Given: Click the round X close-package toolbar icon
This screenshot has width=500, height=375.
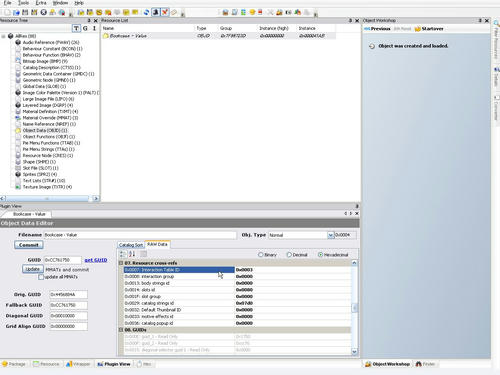Looking at the screenshot, I should point(43,12).
